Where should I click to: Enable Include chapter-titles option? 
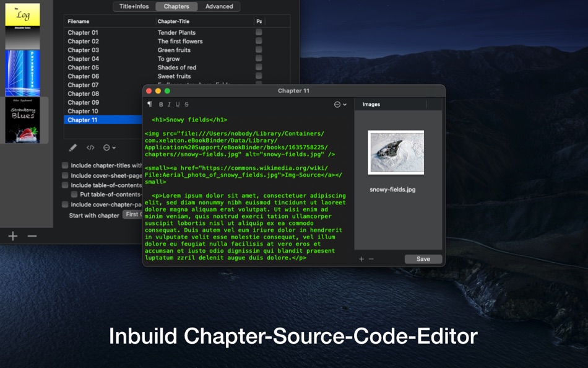point(65,165)
